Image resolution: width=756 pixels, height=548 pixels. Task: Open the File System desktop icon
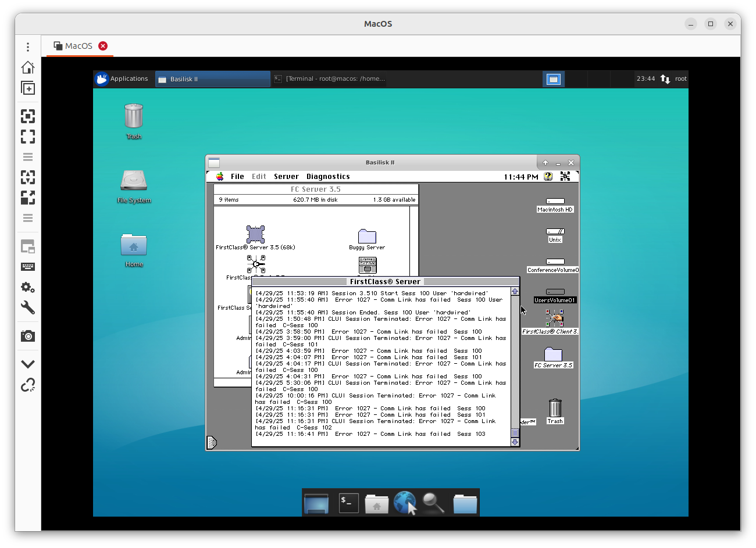pos(134,181)
